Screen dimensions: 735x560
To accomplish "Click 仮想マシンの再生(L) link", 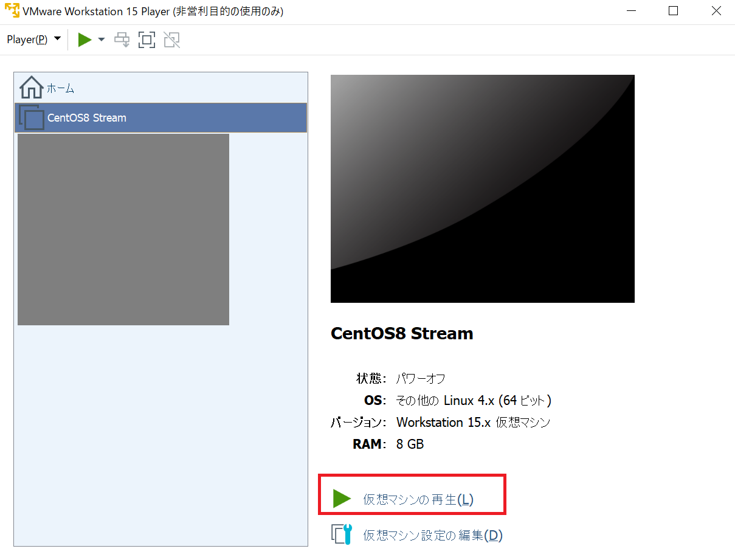I will pos(418,500).
